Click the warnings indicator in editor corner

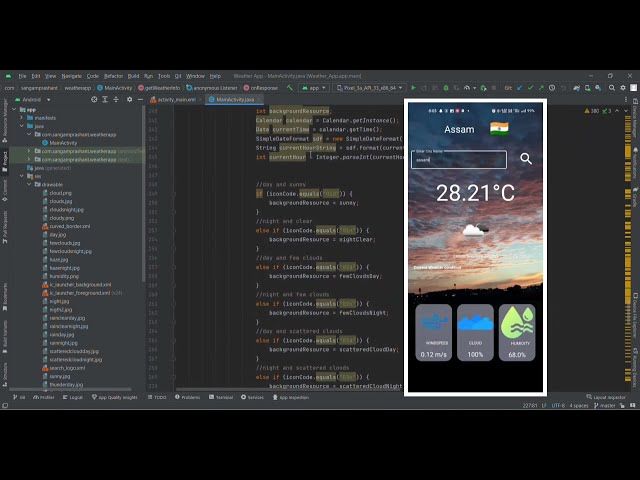(x=592, y=111)
